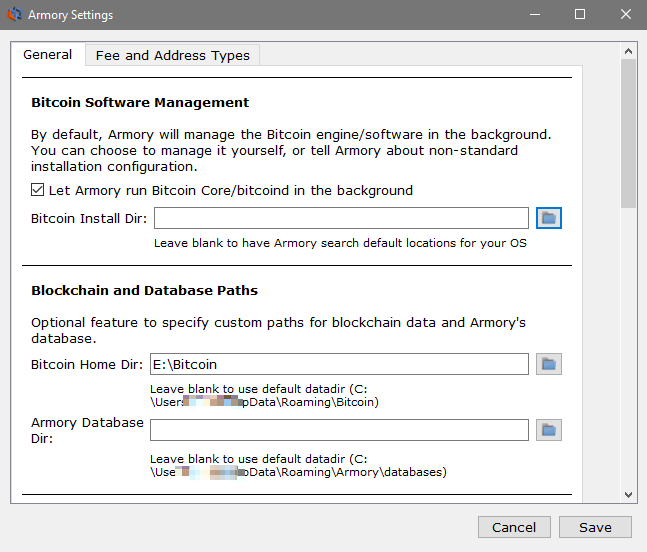The image size is (647, 552).
Task: Browse folder for Bitcoin Home Dir
Action: (x=548, y=364)
